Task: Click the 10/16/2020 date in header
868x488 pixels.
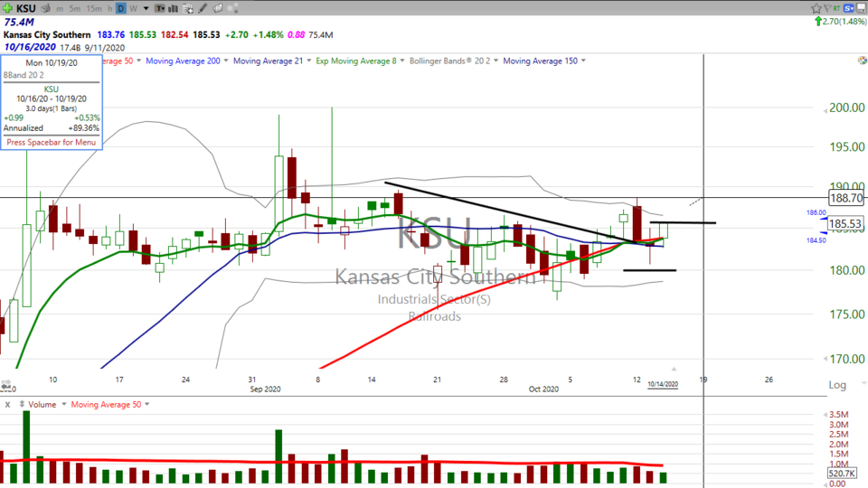Action: (x=30, y=47)
